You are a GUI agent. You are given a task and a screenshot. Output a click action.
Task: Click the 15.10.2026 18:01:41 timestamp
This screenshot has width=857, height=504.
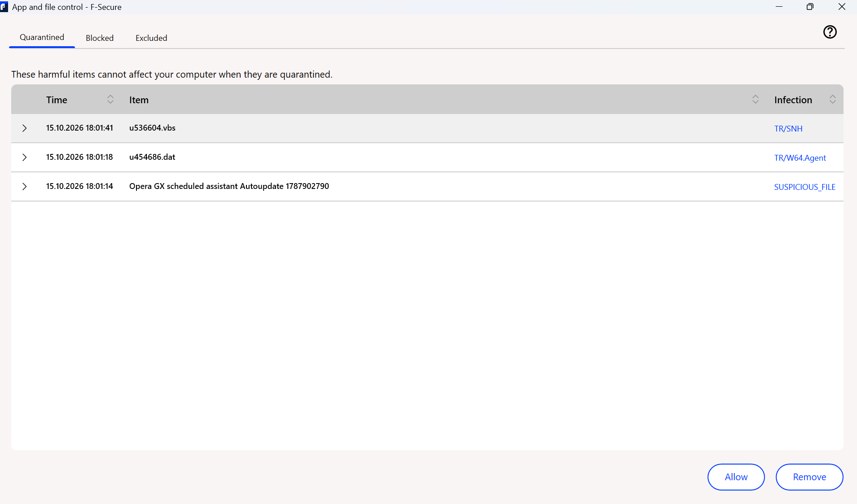pos(79,128)
